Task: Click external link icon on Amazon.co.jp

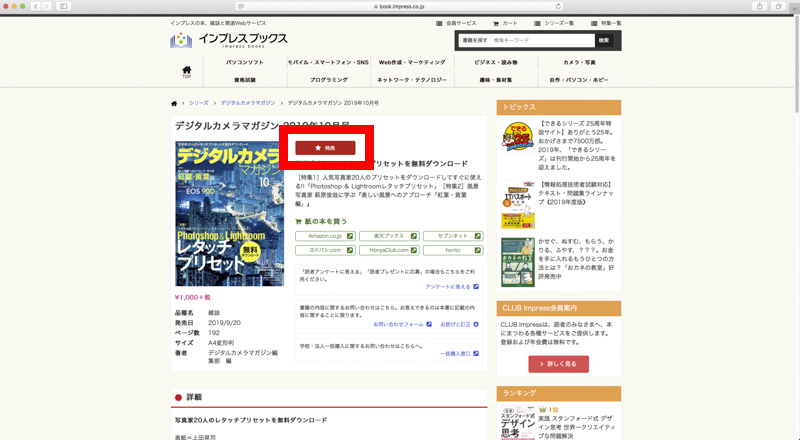Action: point(350,236)
